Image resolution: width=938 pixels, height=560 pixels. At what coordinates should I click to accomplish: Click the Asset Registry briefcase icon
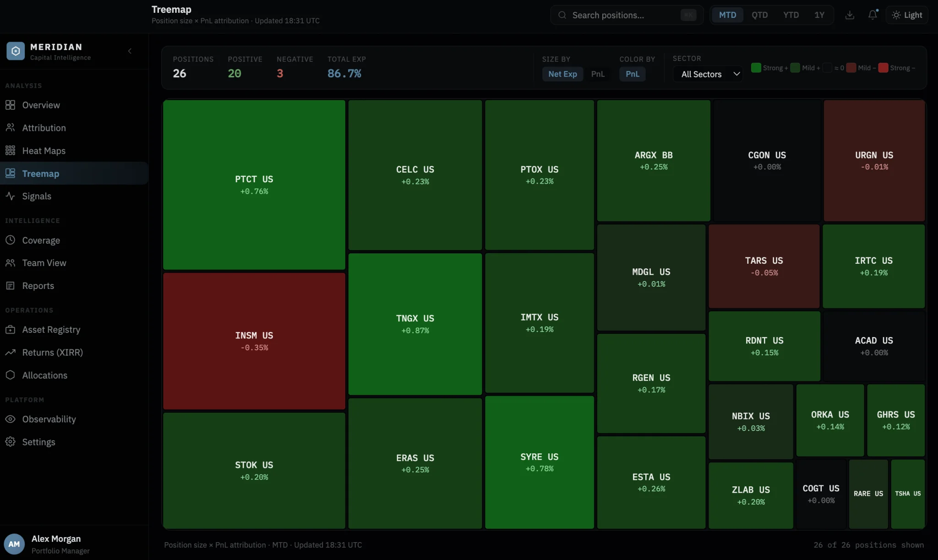[x=10, y=330]
